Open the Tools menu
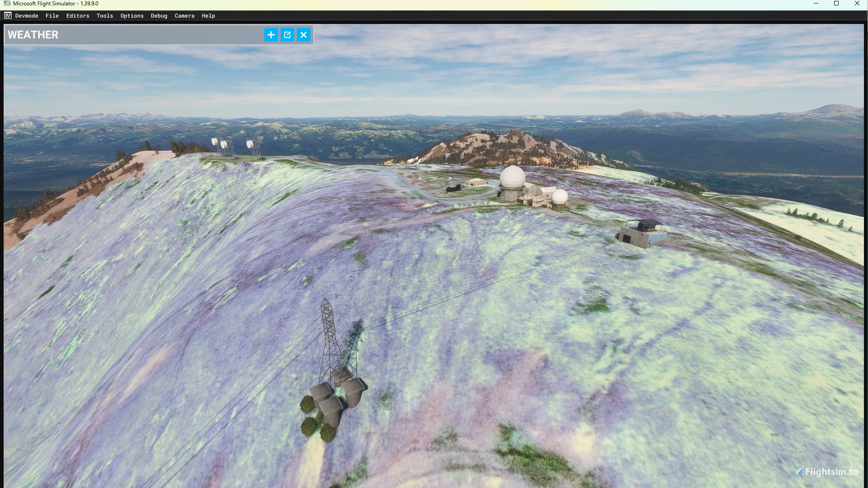868x488 pixels. coord(105,16)
